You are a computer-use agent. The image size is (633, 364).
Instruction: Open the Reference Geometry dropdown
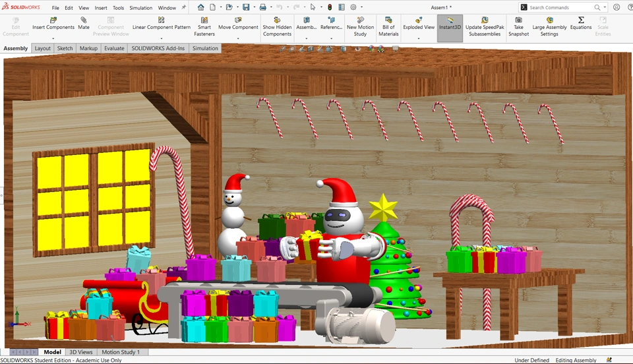tap(331, 38)
